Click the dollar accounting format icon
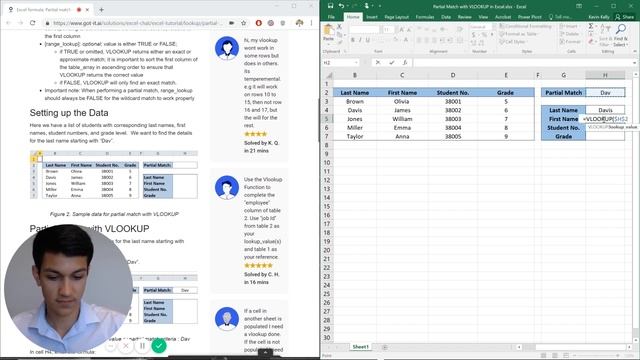640x360 pixels. coord(474,35)
